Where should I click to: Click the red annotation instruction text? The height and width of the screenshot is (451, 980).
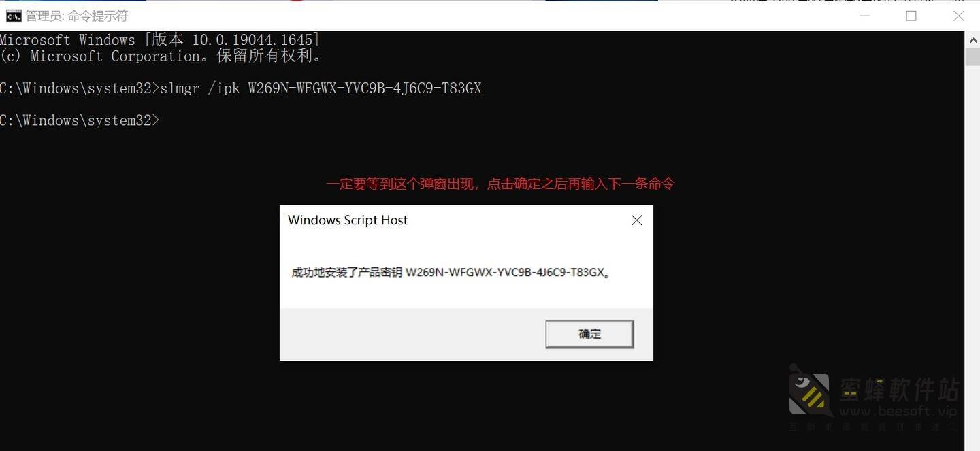pos(500,184)
